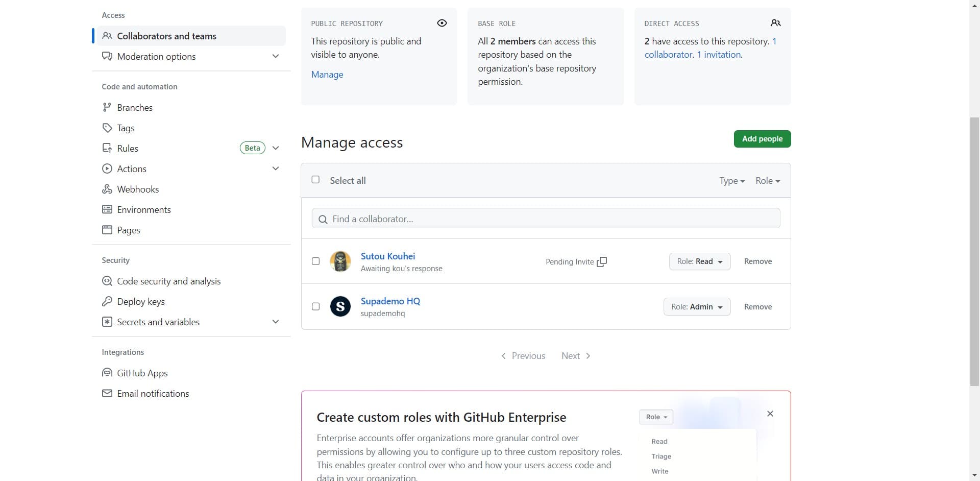Copy the pending invite link icon
980x481 pixels.
602,261
